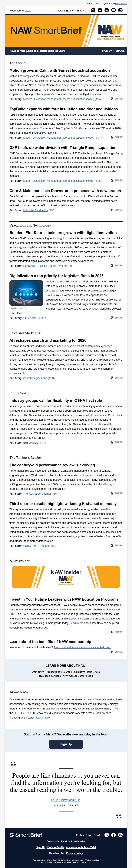Click the footer X icon by Follow SmartBrief

tap(107, 835)
